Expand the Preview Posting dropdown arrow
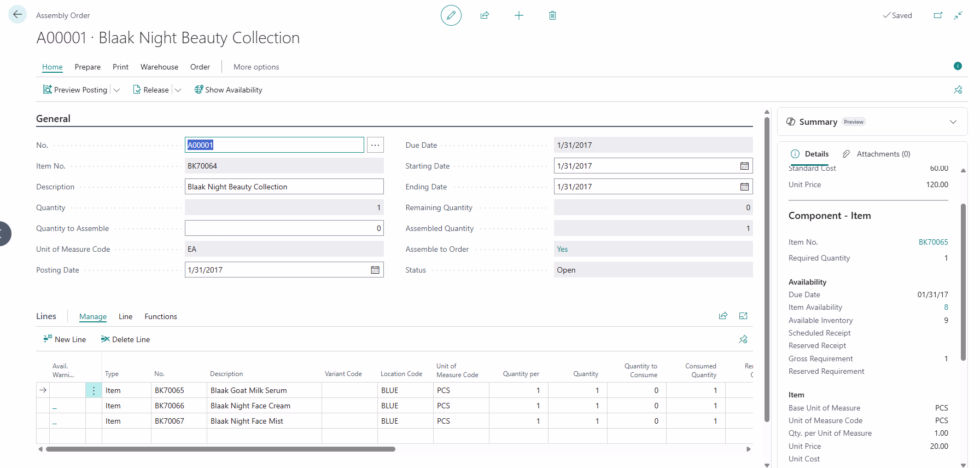The image size is (980, 468). coord(116,90)
